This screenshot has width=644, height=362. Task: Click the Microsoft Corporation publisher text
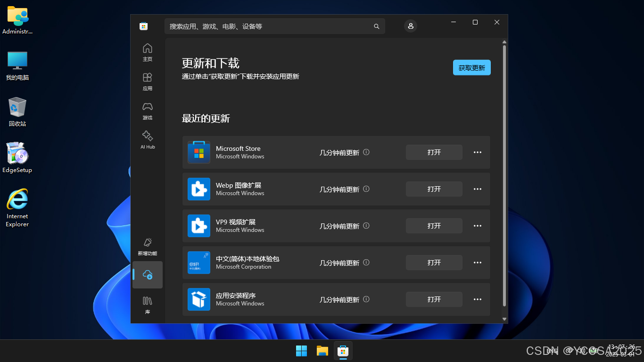(x=244, y=267)
